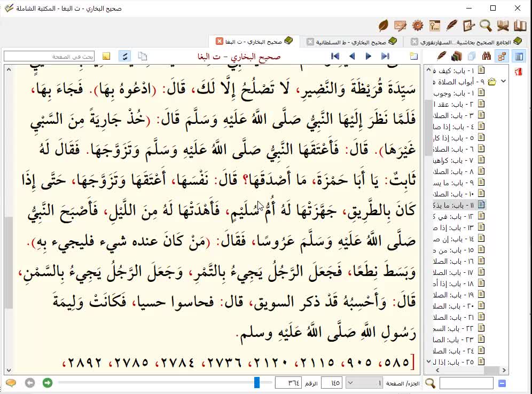The image size is (532, 394).
Task: Open the Quran stand icon in toolbar
Action: coord(503,26)
